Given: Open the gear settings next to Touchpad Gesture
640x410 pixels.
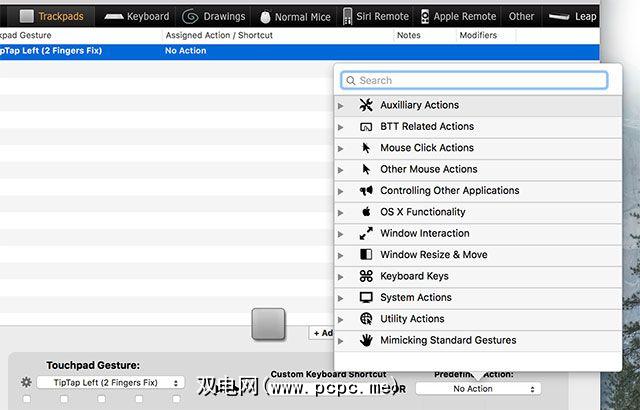Looking at the screenshot, I should [26, 382].
